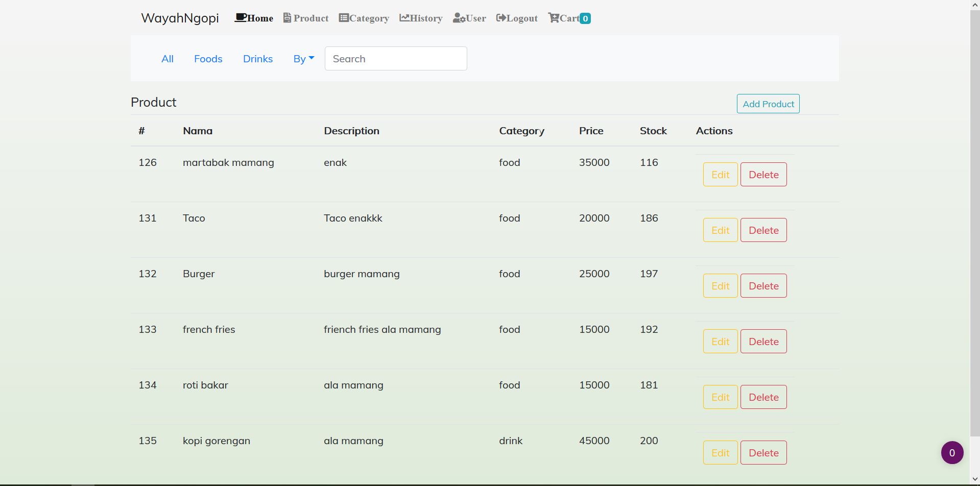Click the User gear icon in navbar
Screen dimensions: 980x486
click(459, 18)
